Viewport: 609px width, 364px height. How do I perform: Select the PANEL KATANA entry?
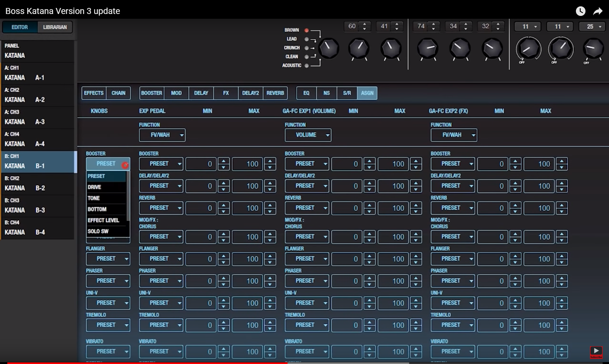pos(38,51)
